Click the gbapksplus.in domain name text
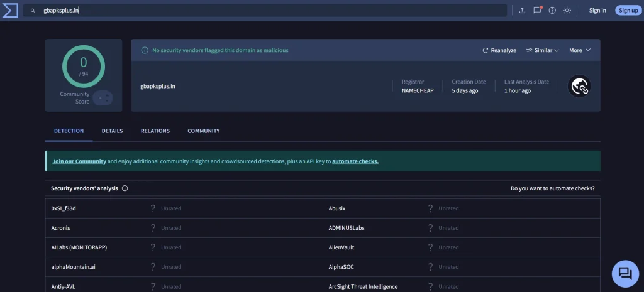 (158, 86)
